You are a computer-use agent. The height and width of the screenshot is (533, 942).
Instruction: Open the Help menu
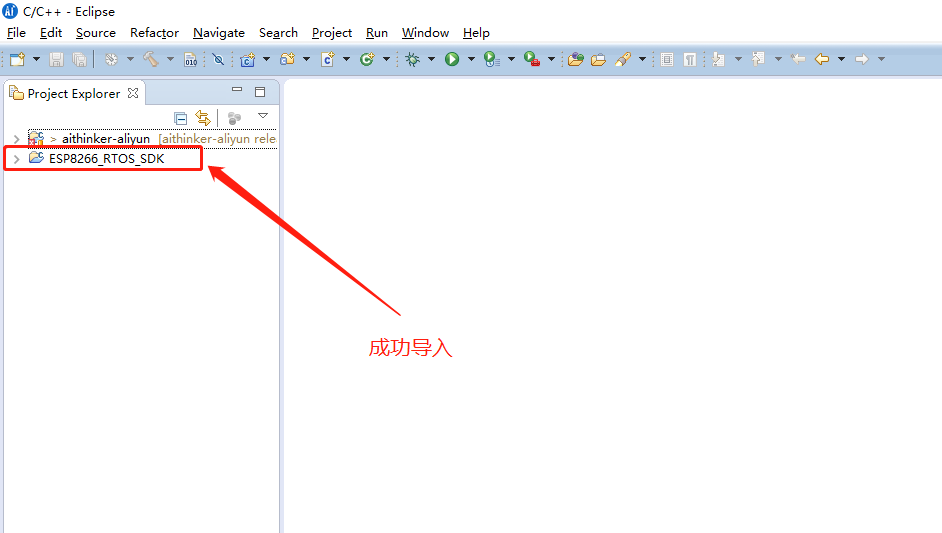coord(476,32)
